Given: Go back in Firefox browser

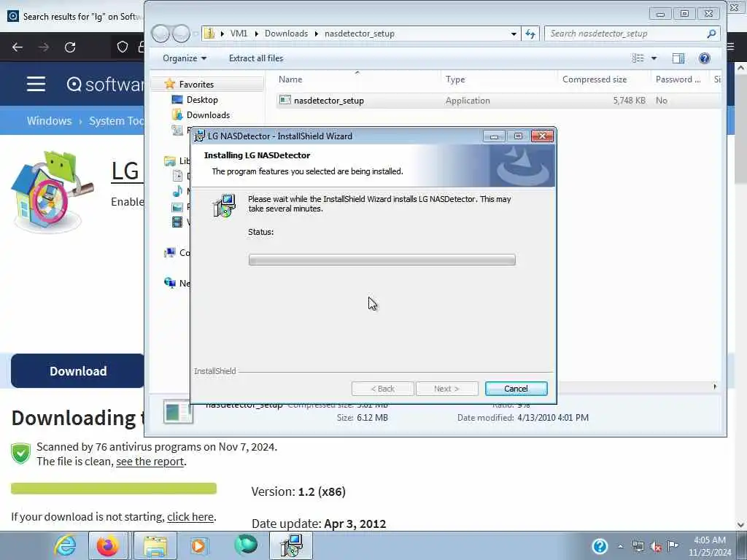Looking at the screenshot, I should [18, 47].
